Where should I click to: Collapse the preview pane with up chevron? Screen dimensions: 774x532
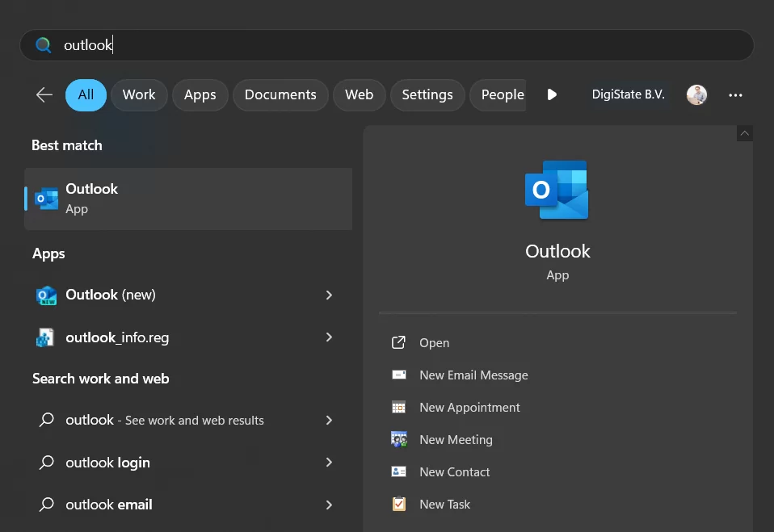tap(745, 133)
